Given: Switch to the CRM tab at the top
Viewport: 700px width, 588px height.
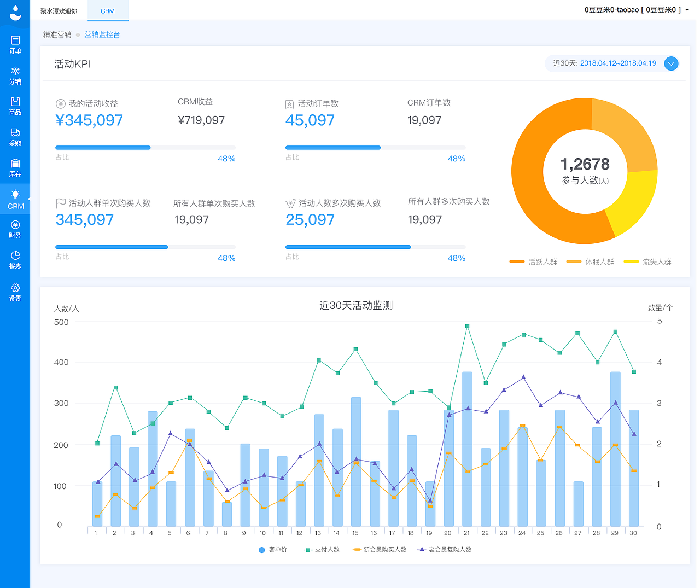Looking at the screenshot, I should click(108, 10).
